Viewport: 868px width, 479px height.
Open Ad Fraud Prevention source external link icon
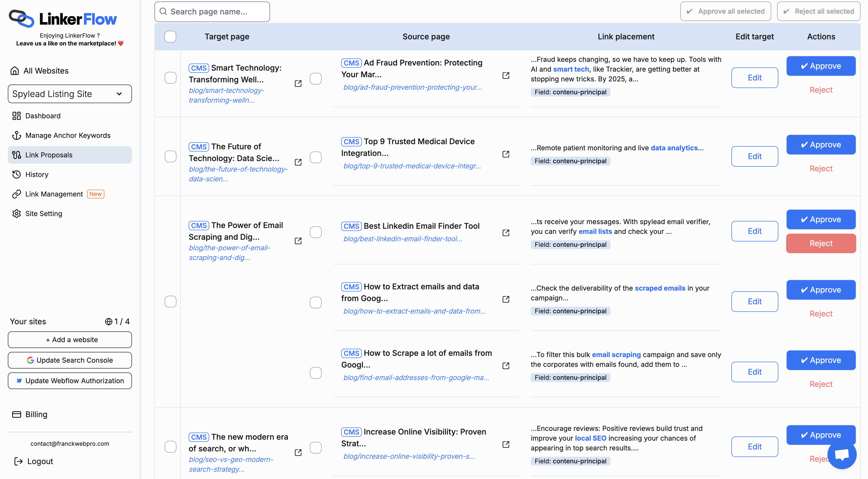(x=505, y=76)
